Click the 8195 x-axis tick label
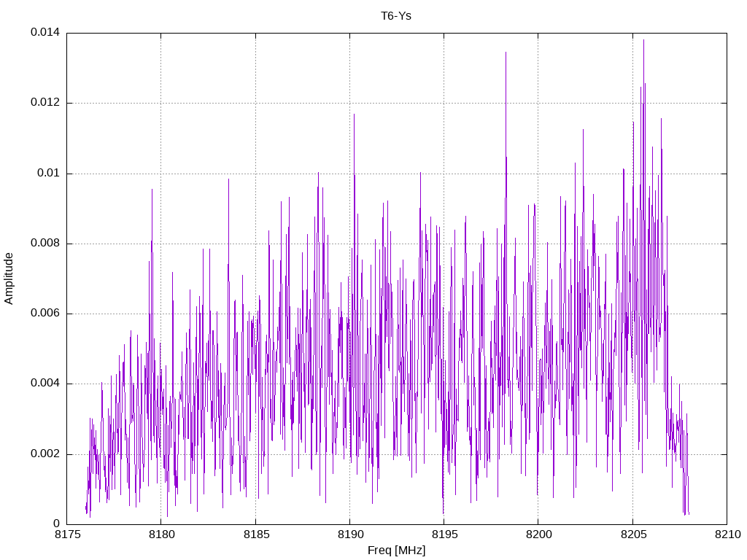 click(x=445, y=534)
